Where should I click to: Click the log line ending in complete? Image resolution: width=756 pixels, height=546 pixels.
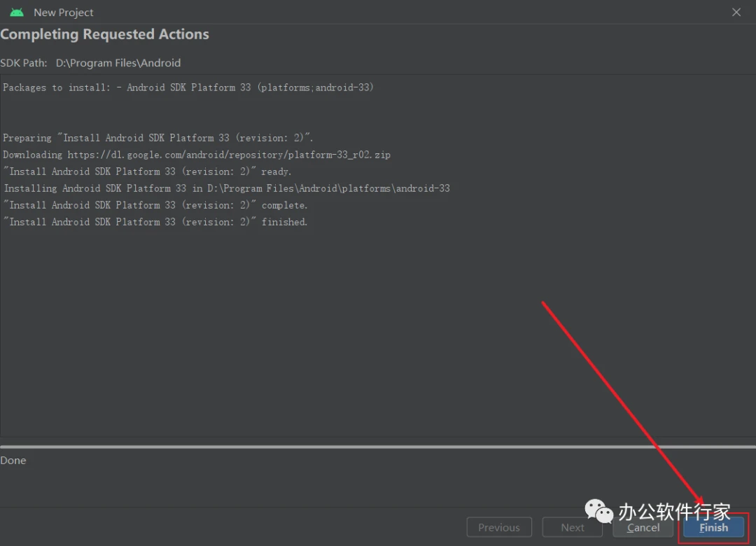155,205
